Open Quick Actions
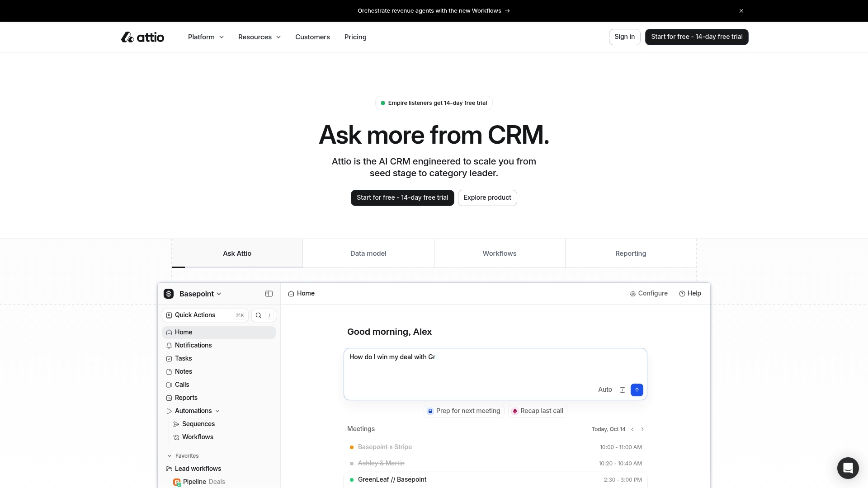This screenshot has height=488, width=868. 205,315
